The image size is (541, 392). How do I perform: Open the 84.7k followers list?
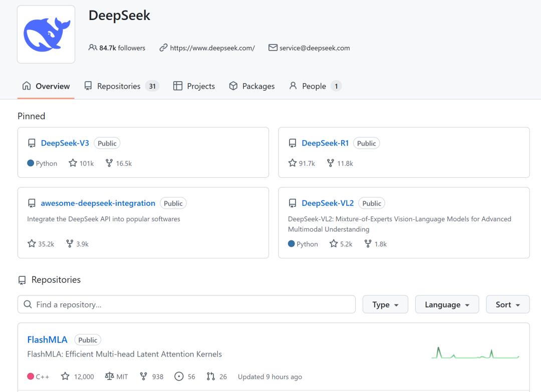click(117, 48)
